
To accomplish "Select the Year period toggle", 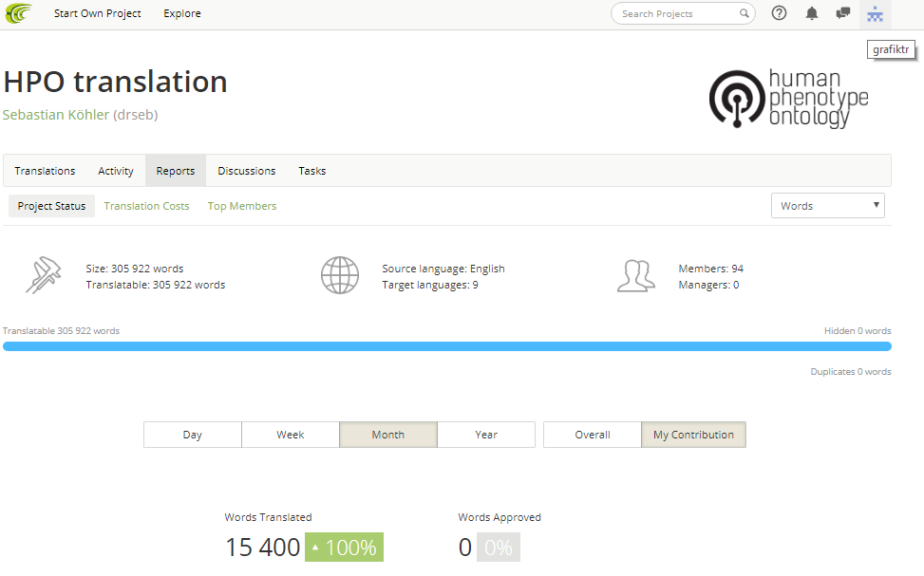I will [x=486, y=435].
